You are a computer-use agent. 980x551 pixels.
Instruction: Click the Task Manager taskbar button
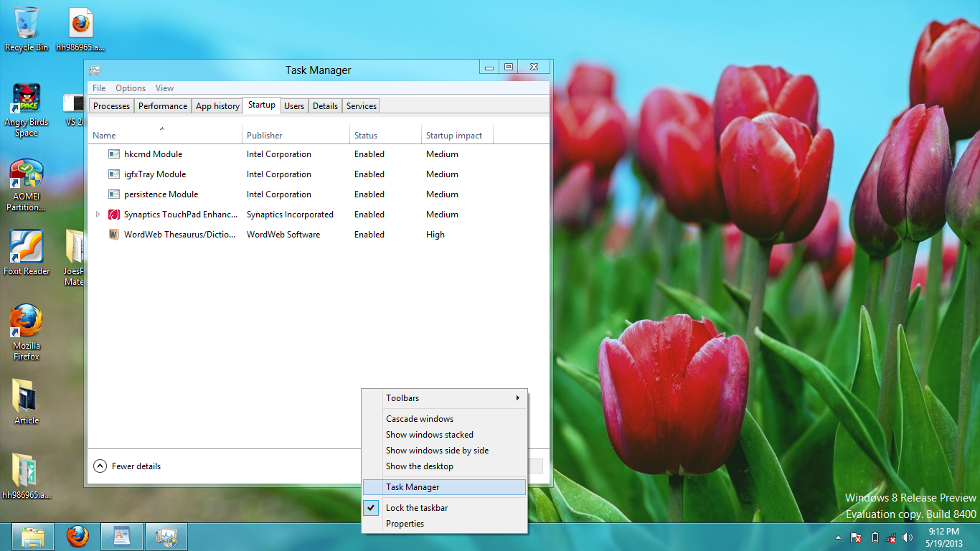tap(166, 537)
